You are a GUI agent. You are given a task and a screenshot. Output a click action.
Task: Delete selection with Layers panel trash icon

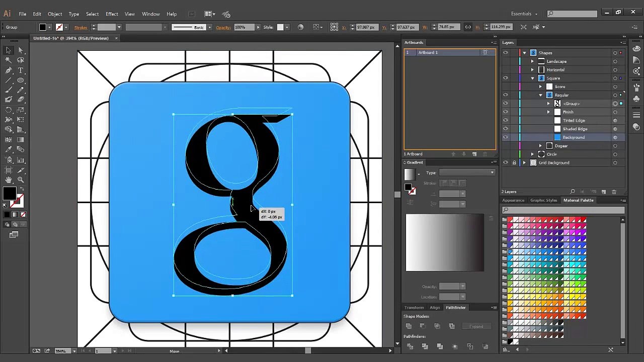tap(614, 192)
